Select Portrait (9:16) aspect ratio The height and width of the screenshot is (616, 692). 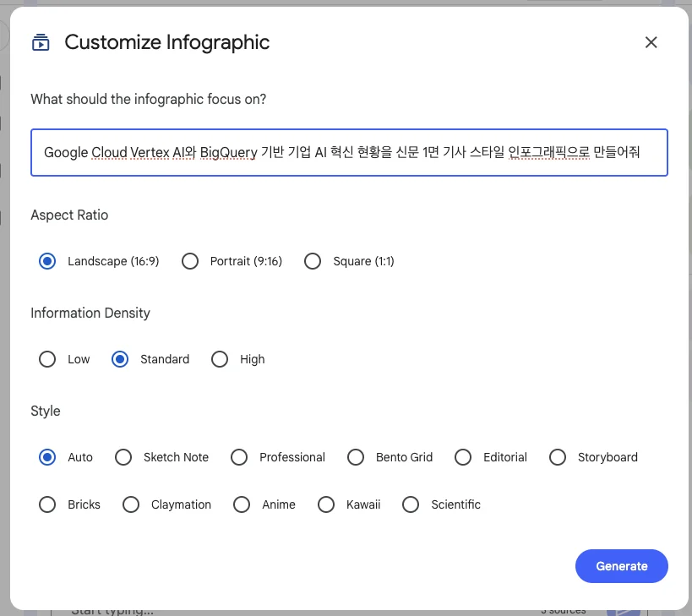(x=190, y=261)
